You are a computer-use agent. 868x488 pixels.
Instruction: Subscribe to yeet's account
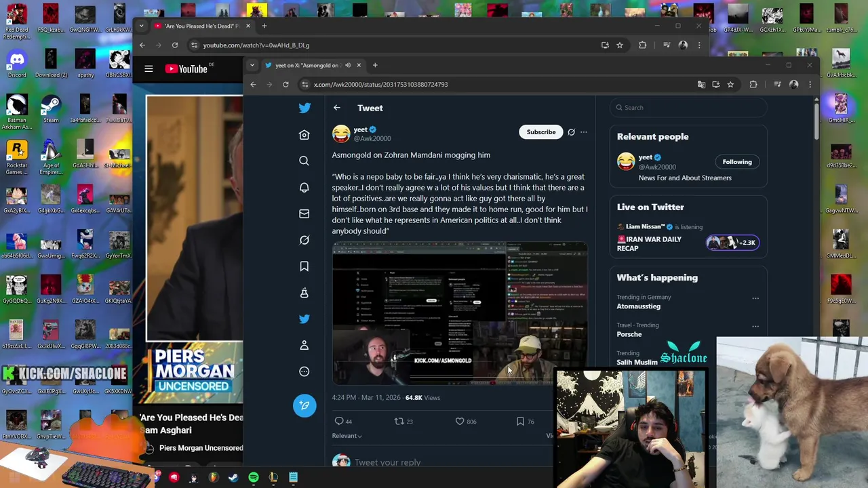[541, 132]
